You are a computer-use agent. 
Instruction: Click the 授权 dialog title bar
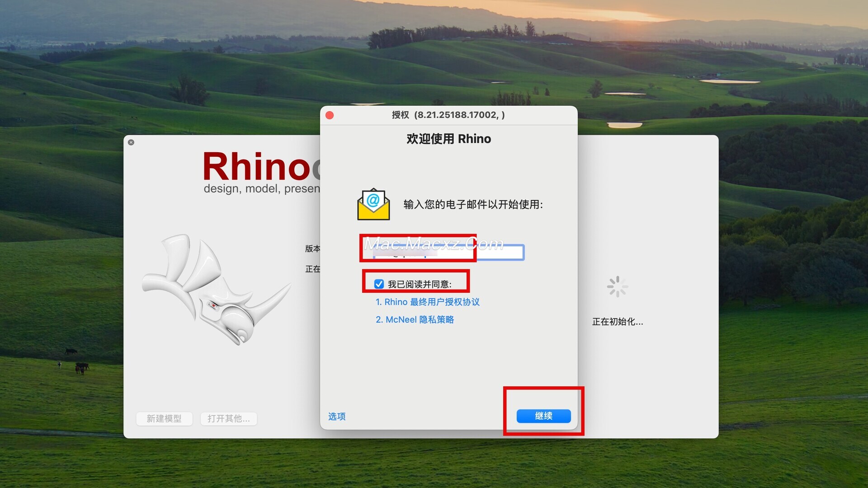click(448, 115)
